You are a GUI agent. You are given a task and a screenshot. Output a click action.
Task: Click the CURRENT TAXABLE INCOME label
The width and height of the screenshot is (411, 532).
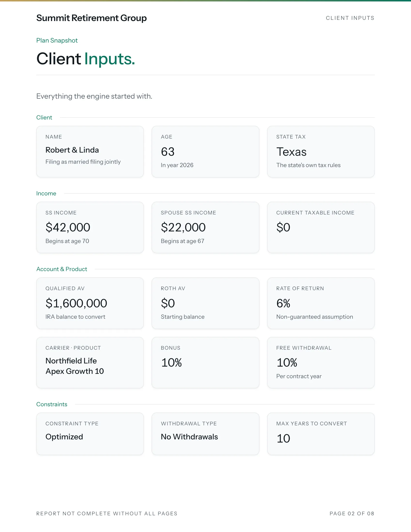click(315, 213)
